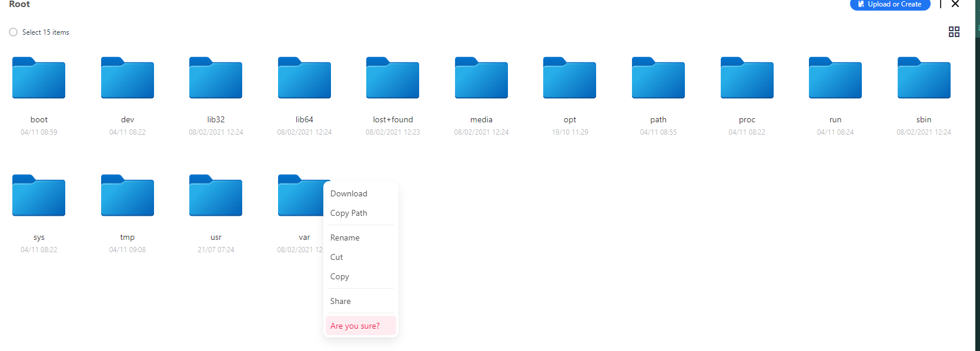Select the lib32 folder icon
Viewport: 980px width, 351px height.
click(216, 78)
